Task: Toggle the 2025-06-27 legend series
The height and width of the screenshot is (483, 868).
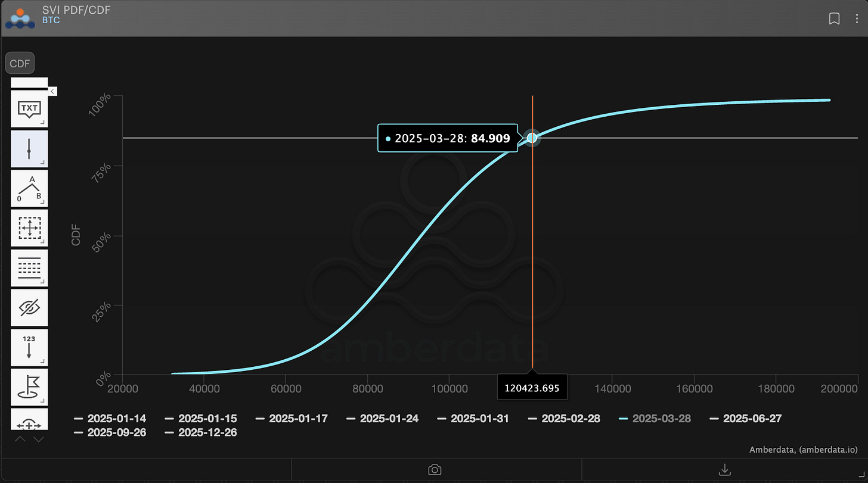Action: [745, 419]
